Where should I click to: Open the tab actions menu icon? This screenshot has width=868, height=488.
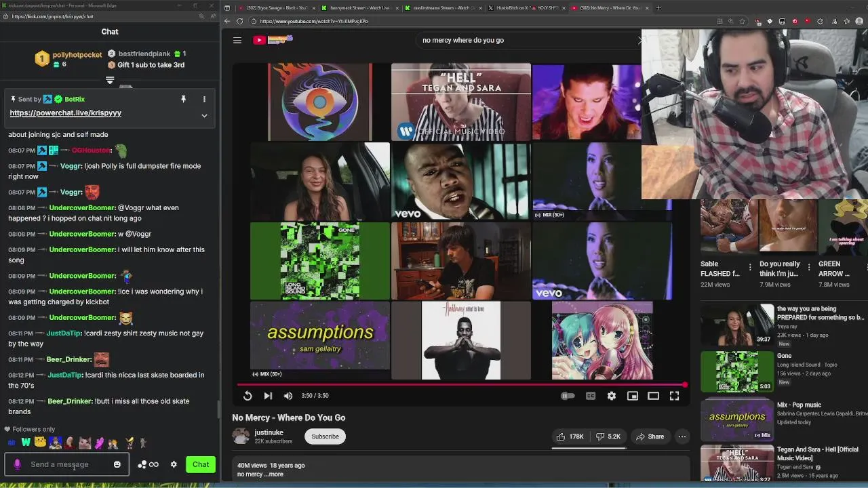227,8
